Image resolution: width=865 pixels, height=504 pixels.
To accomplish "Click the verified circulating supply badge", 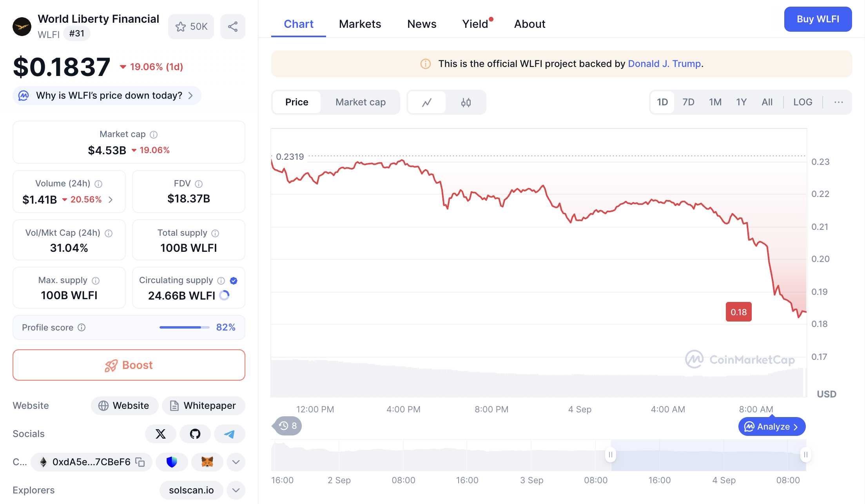I will click(x=234, y=281).
